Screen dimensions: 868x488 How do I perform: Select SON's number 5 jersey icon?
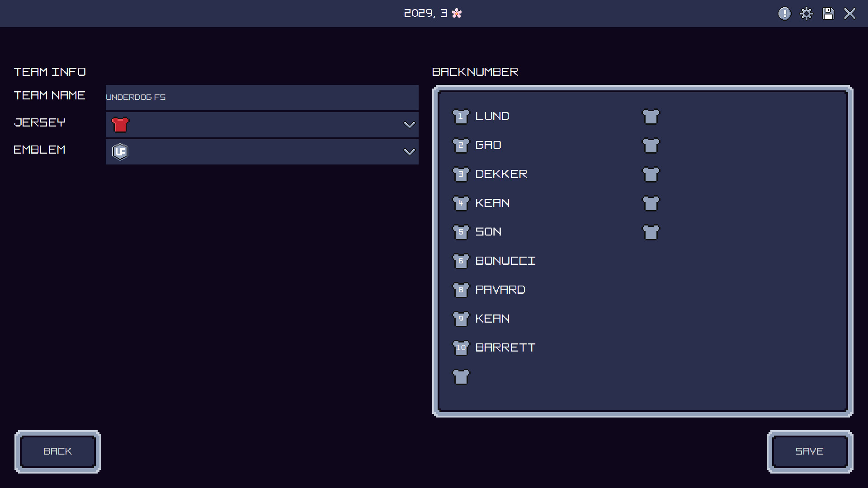461,232
